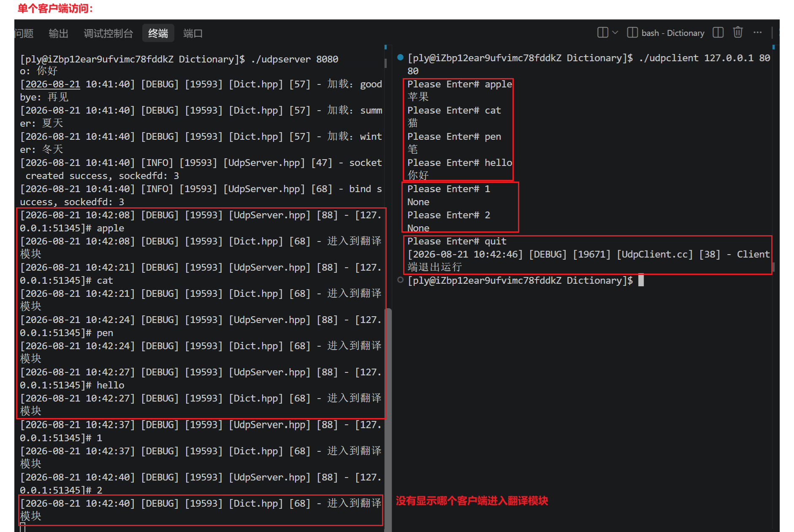The width and height of the screenshot is (794, 532).
Task: Click 'created success, sockedfd: 3' line
Action: (102, 176)
